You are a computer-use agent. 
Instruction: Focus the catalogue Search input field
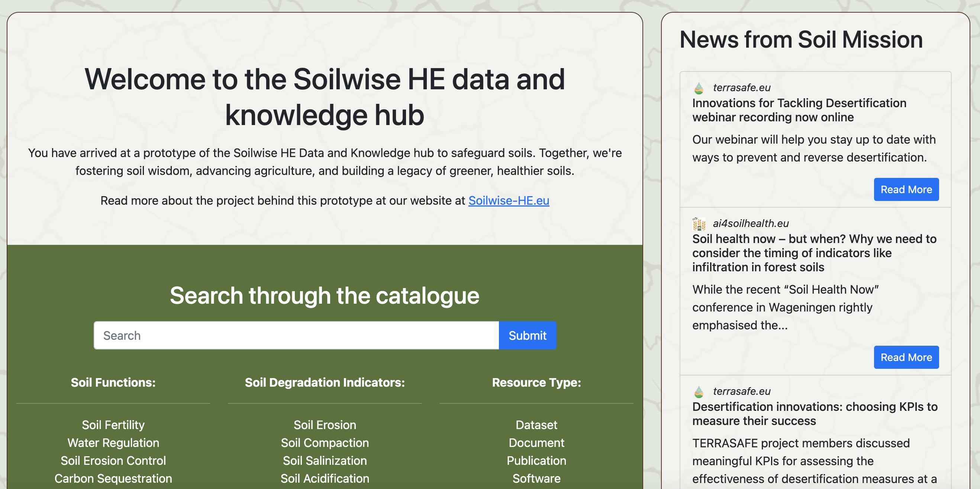point(296,336)
